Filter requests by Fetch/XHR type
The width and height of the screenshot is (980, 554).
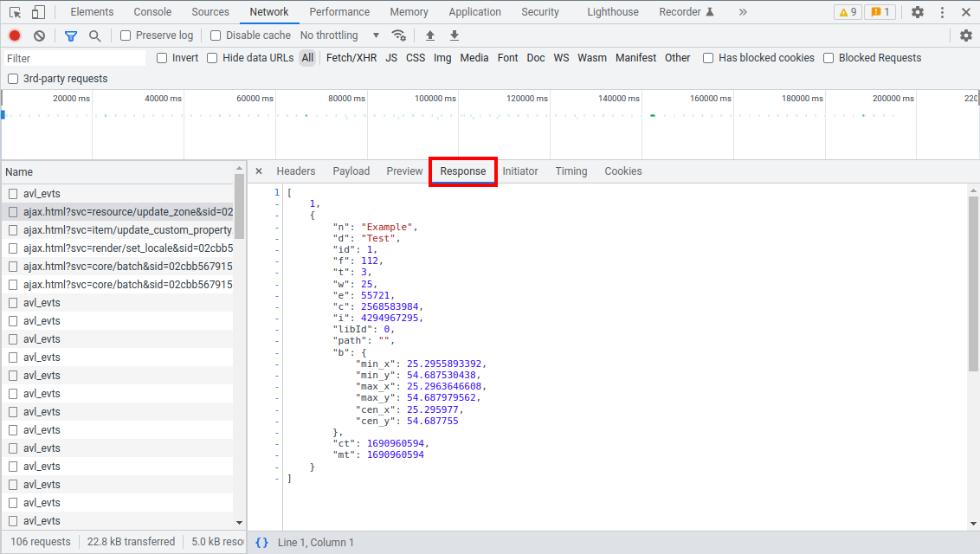pyautogui.click(x=351, y=58)
